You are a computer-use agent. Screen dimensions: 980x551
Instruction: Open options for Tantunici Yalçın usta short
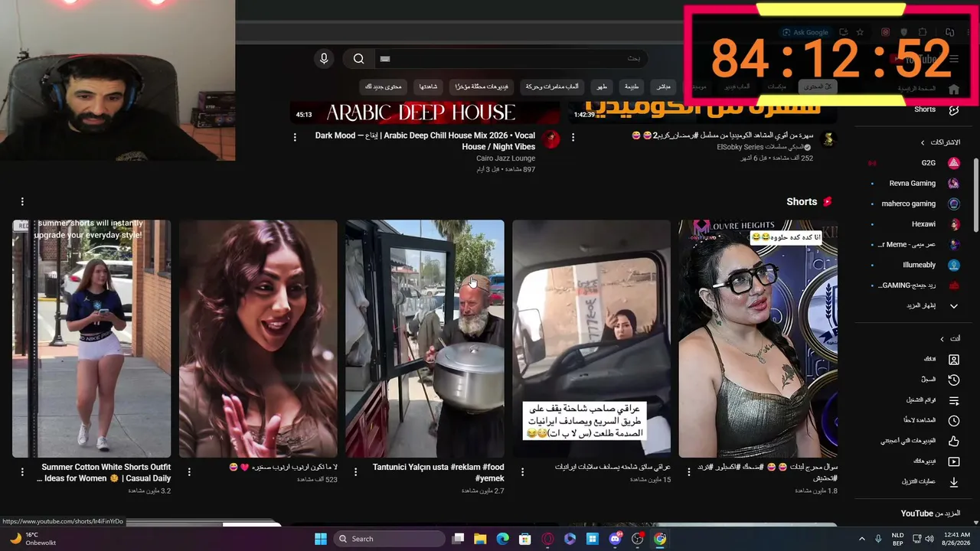click(355, 472)
